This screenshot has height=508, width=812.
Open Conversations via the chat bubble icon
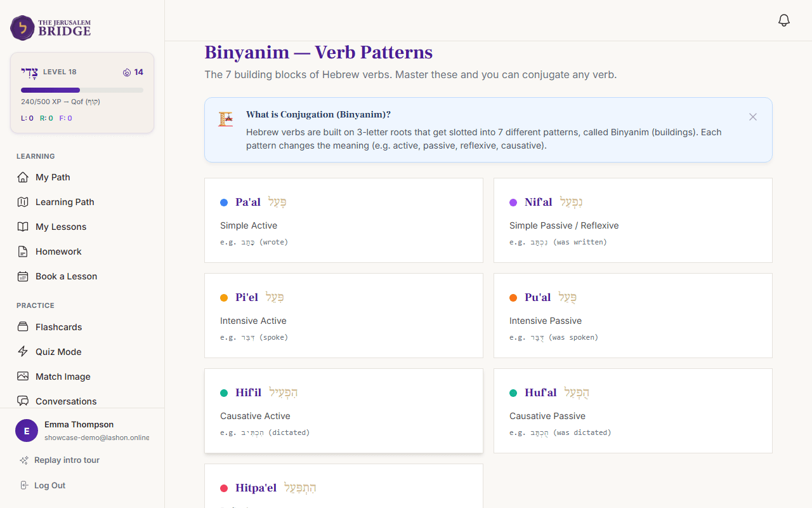tap(23, 401)
